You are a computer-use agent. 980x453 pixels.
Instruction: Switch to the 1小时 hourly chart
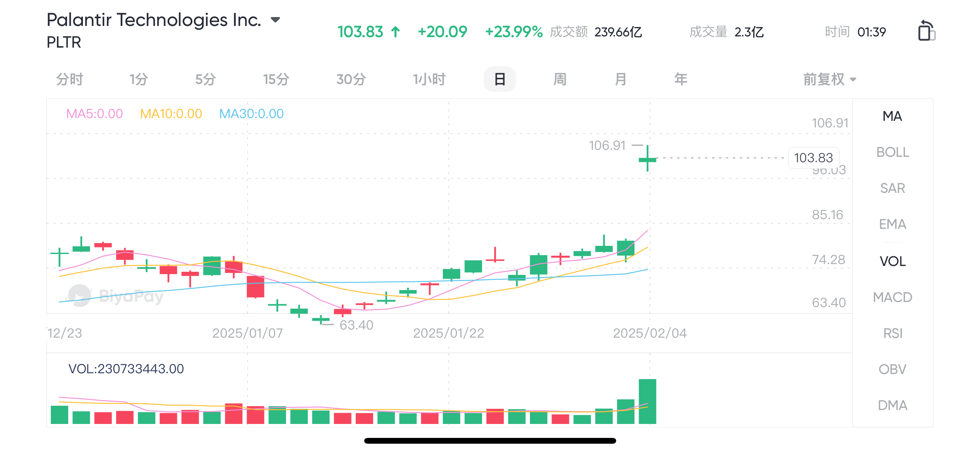pos(429,79)
